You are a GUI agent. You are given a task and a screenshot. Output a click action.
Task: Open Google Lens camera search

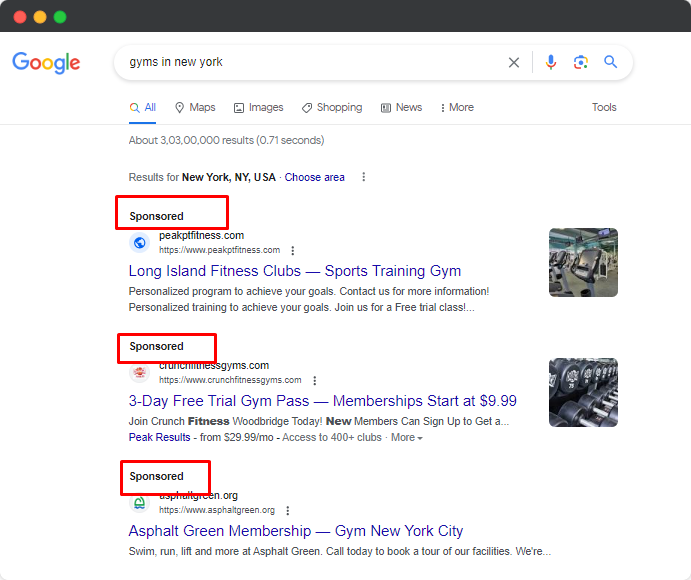point(581,62)
